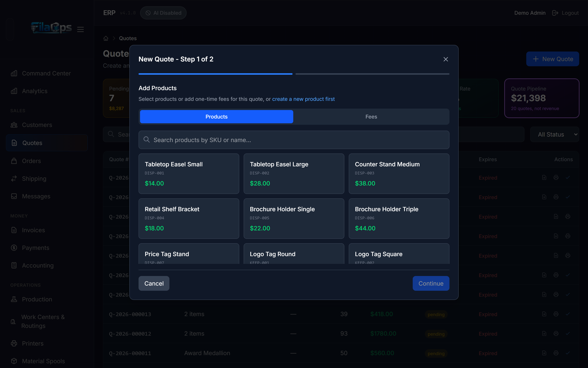Click the Messages inbox icon

click(14, 196)
